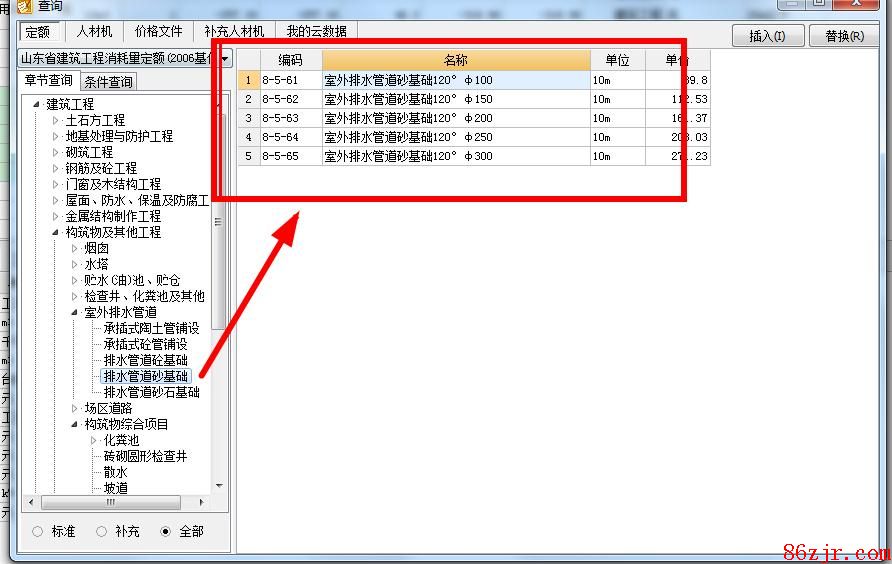
Task: Collapse the 室外排水管道 tree node
Action: [x=75, y=312]
